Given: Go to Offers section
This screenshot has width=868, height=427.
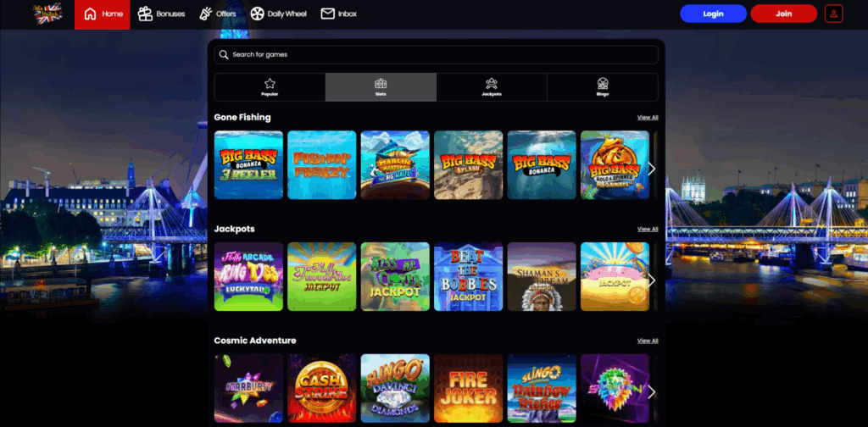Looking at the screenshot, I should pos(218,14).
